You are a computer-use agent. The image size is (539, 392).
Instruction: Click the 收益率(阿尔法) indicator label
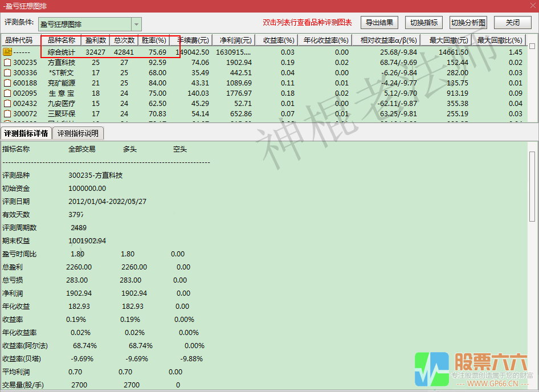pos(25,346)
